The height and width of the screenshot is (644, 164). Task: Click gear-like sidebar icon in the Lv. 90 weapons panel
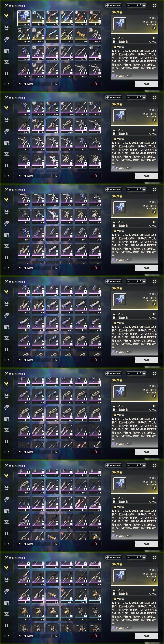coord(7,51)
